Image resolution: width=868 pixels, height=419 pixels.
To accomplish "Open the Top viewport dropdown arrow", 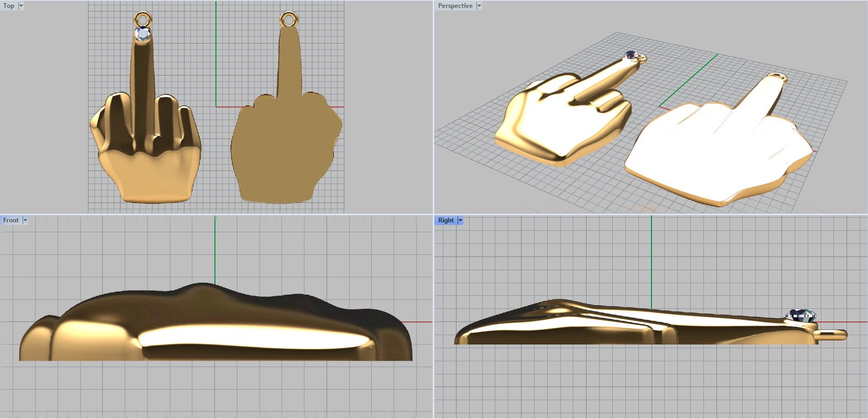I will 21,6.
